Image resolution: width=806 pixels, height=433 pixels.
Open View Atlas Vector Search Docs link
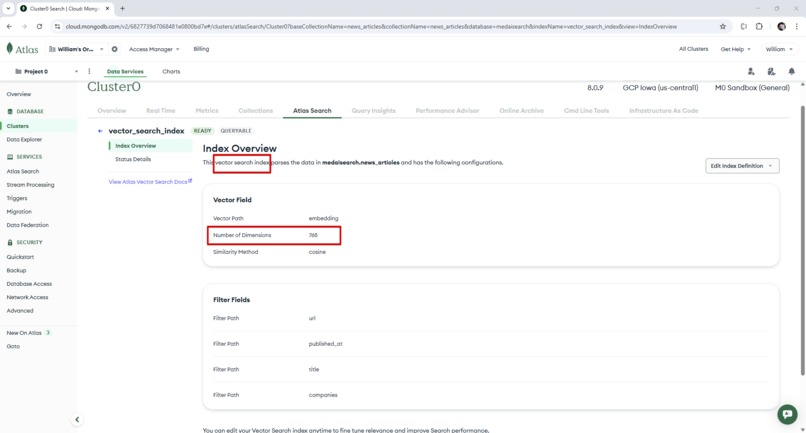click(150, 182)
